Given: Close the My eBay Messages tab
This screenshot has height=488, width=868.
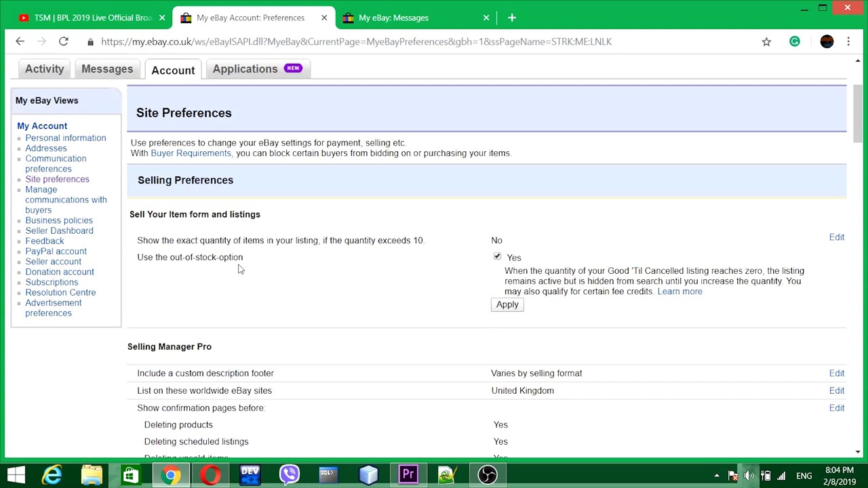Looking at the screenshot, I should 486,18.
